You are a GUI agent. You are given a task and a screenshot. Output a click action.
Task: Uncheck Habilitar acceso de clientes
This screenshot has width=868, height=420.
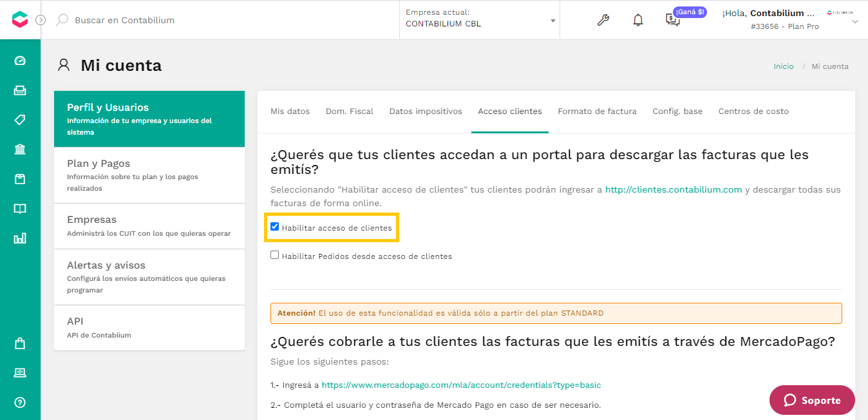tap(275, 227)
